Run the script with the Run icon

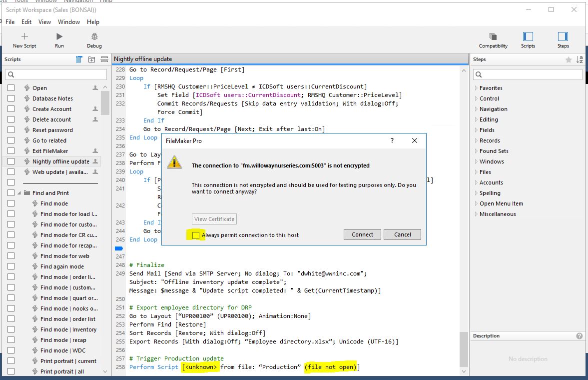(59, 36)
